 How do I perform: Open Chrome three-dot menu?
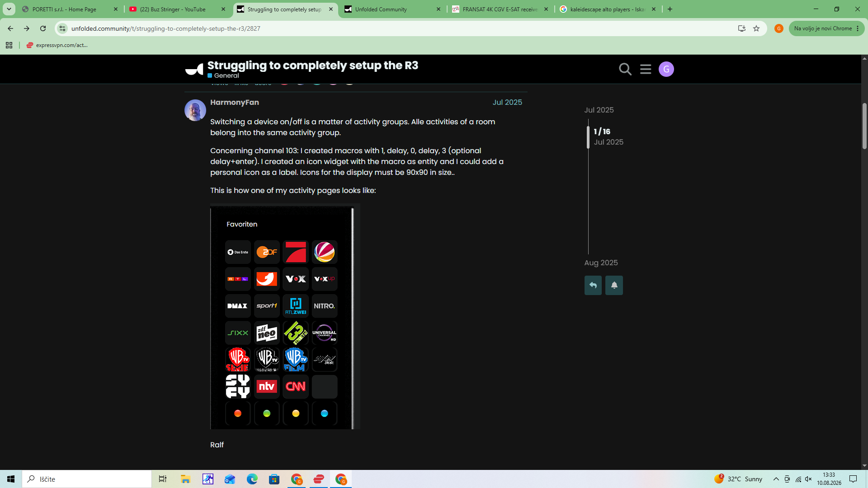[x=858, y=28]
